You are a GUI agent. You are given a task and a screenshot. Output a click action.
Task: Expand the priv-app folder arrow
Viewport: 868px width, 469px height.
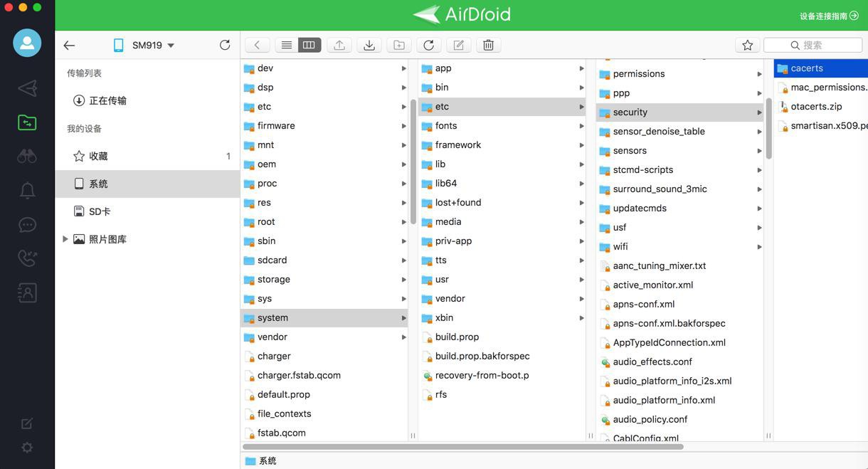coord(581,241)
